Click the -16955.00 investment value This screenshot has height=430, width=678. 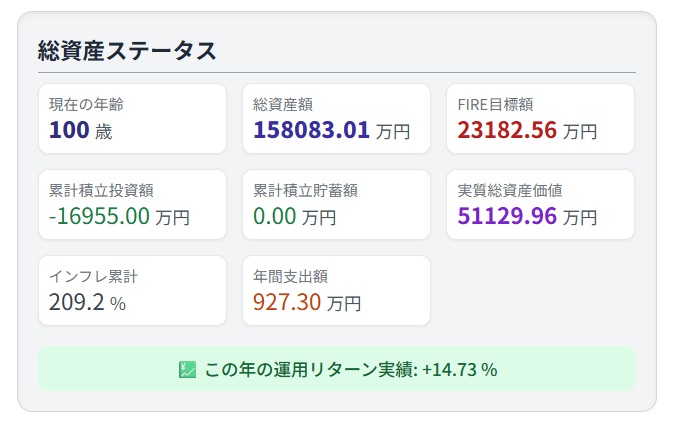(99, 216)
